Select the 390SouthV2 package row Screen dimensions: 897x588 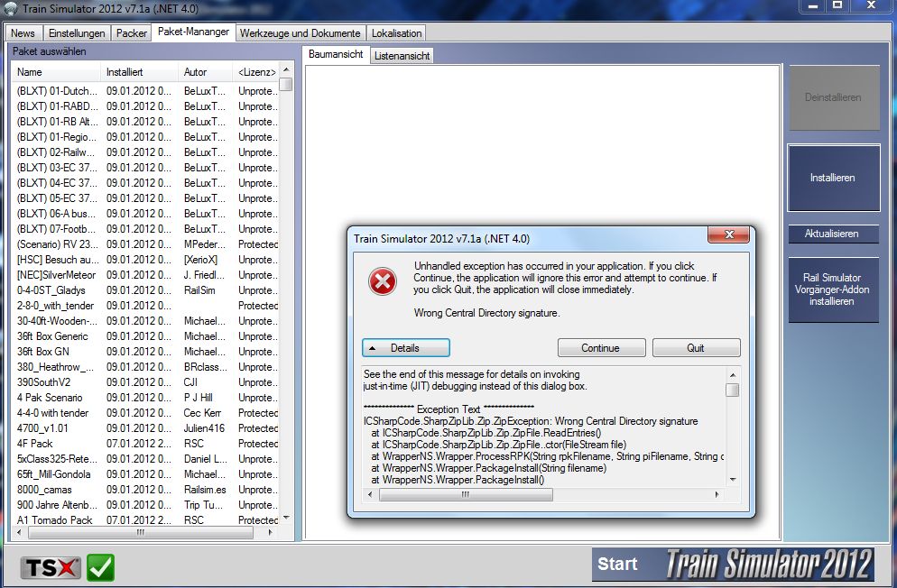tap(145, 382)
